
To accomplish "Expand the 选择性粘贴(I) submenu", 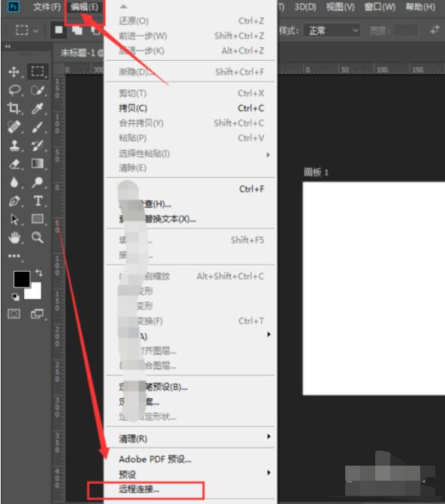I will point(268,155).
